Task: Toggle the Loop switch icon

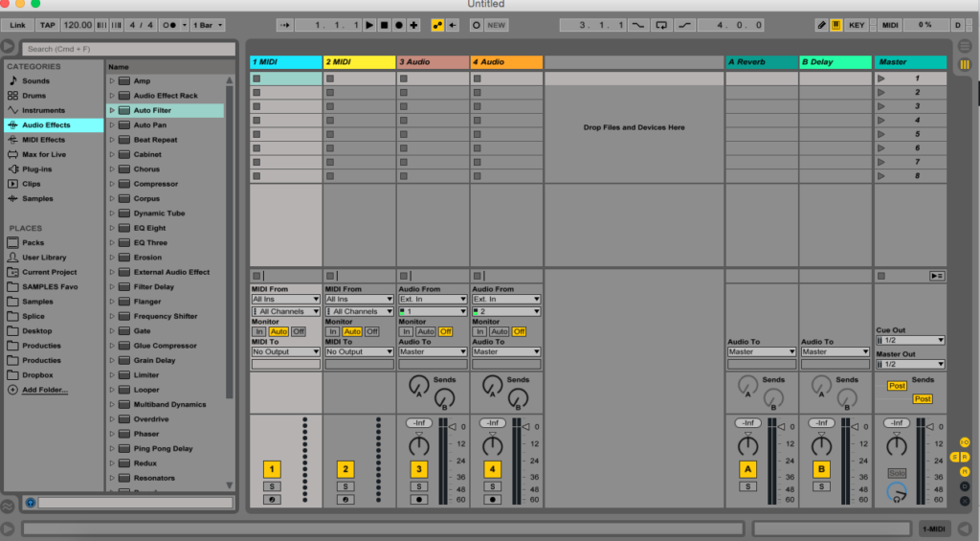Action: [661, 25]
